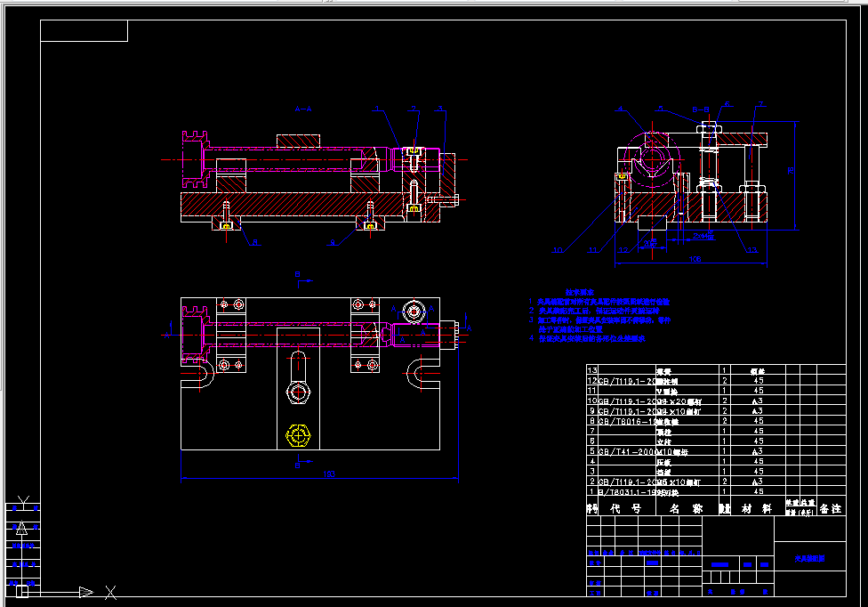Click the item number 13 cell in parts list
The image size is (868, 607).
coord(592,370)
